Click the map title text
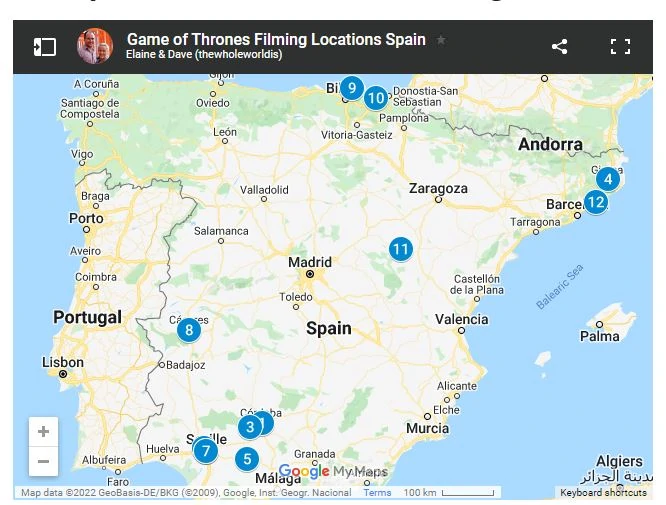Image resolution: width=666 pixels, height=505 pixels. 276,39
